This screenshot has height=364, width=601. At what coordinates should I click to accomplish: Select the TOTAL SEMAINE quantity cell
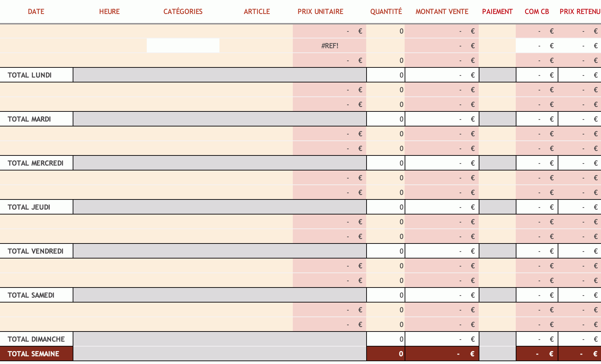[x=386, y=354]
